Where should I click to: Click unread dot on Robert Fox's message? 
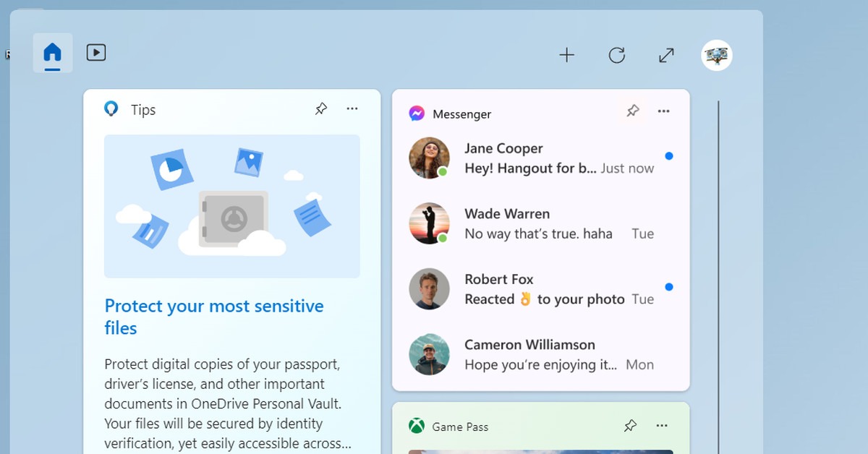coord(669,287)
